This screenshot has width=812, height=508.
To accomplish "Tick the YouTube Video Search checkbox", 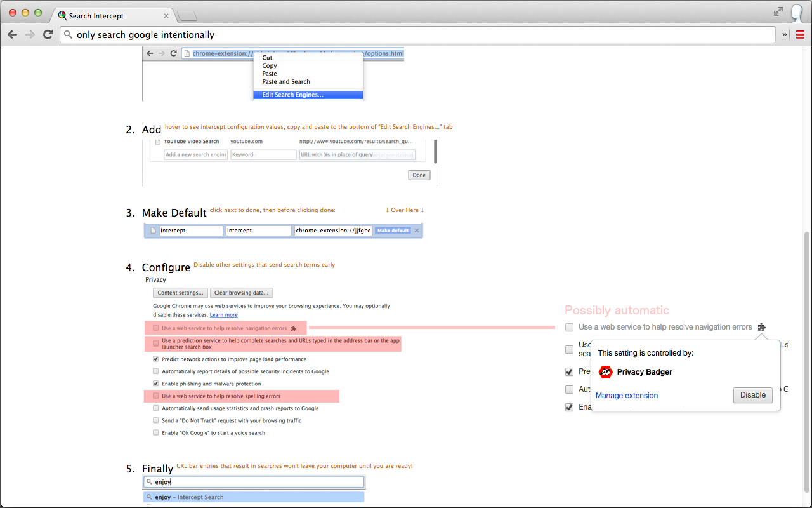I will [x=158, y=142].
